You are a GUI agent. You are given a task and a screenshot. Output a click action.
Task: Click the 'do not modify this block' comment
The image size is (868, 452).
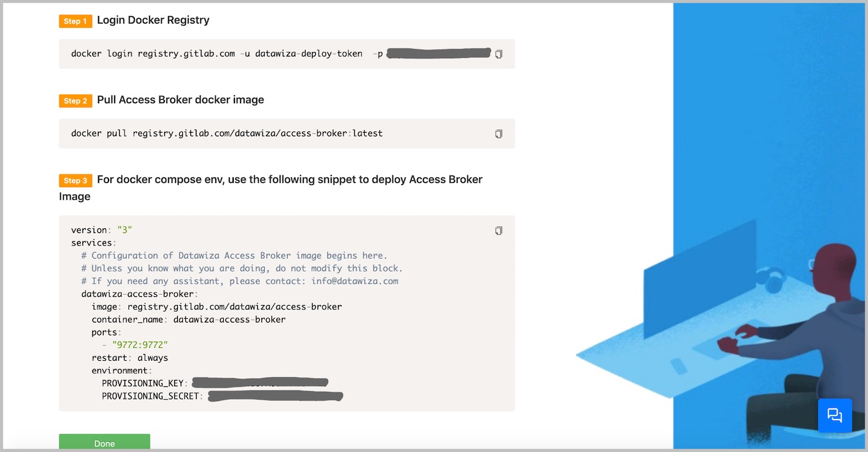tap(242, 268)
